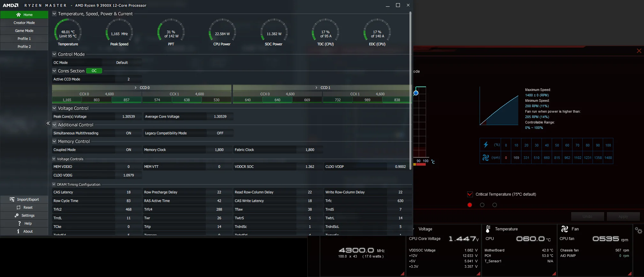
Task: Expand the CCD 0 chevron
Action: pyautogui.click(x=136, y=87)
